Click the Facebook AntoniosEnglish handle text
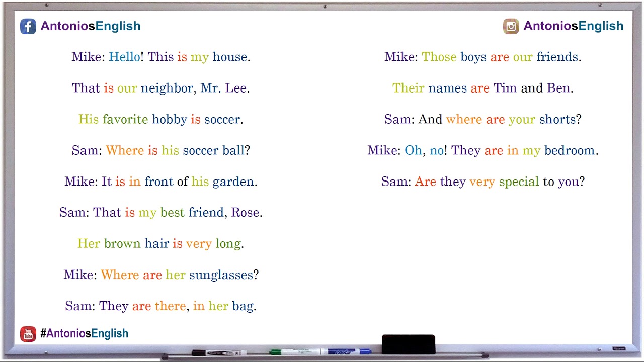This screenshot has height=362, width=644. coord(91,26)
